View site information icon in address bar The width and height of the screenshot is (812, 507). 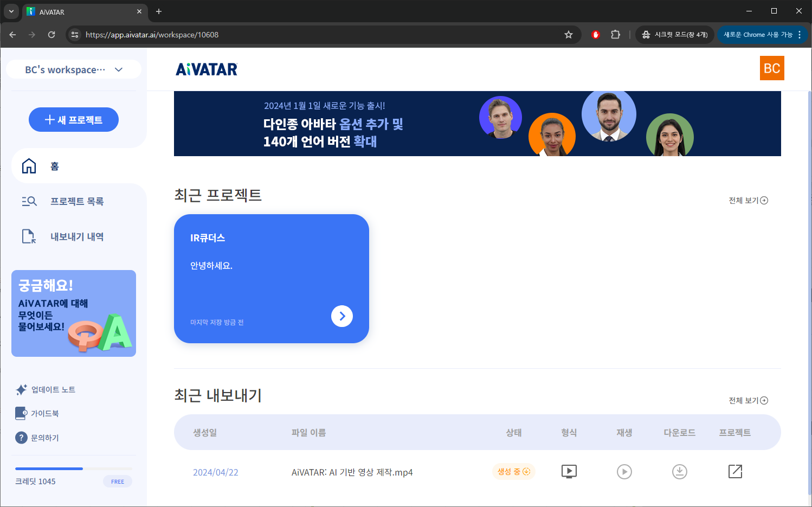[75, 35]
